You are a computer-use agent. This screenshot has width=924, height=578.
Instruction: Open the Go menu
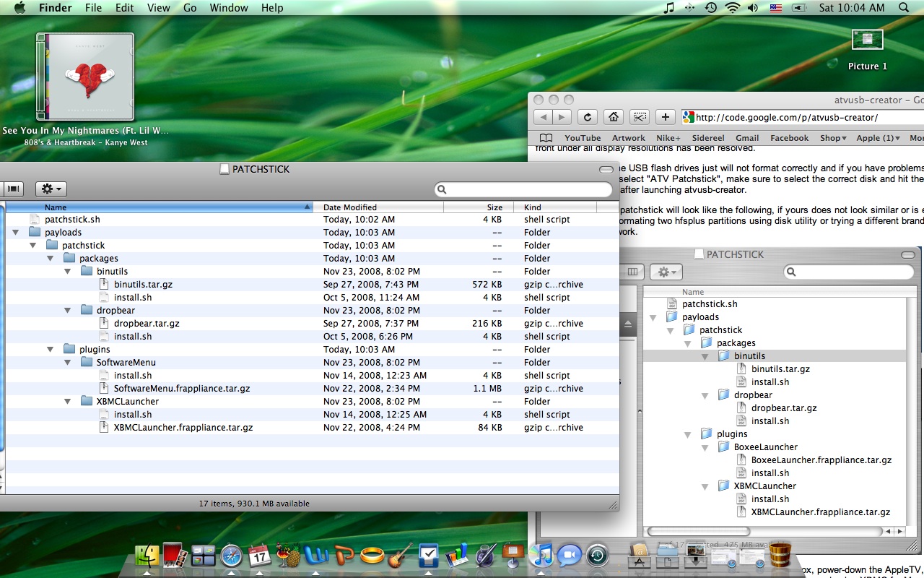pyautogui.click(x=190, y=8)
